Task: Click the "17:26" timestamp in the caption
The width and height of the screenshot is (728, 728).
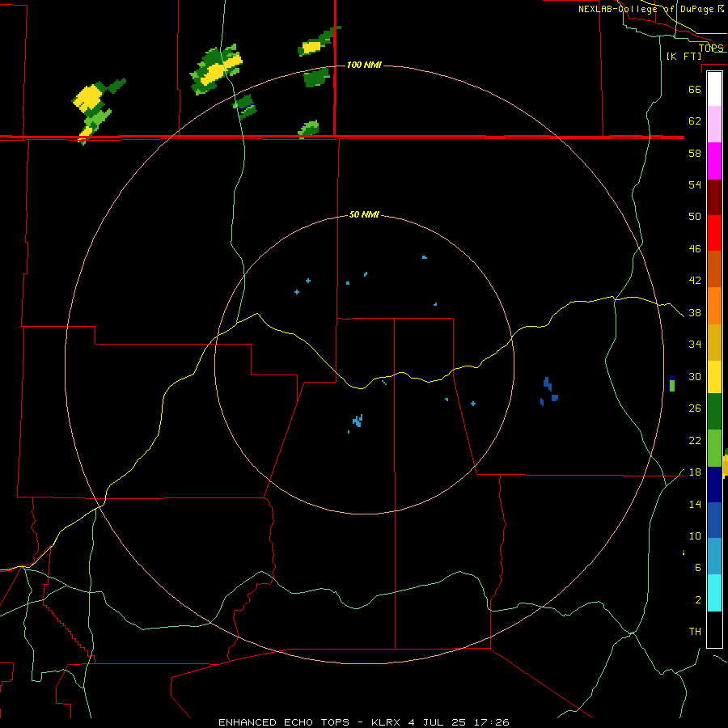Action: pyautogui.click(x=491, y=722)
